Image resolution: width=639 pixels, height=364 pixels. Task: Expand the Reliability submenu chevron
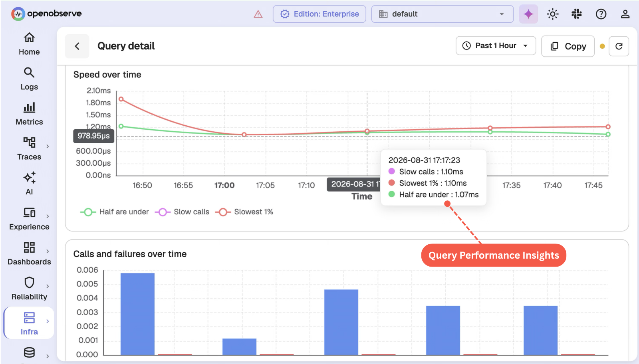48,286
